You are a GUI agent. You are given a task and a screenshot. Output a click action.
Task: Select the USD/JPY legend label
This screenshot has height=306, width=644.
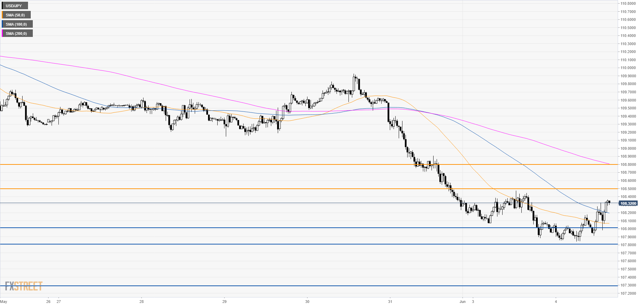[x=14, y=6]
